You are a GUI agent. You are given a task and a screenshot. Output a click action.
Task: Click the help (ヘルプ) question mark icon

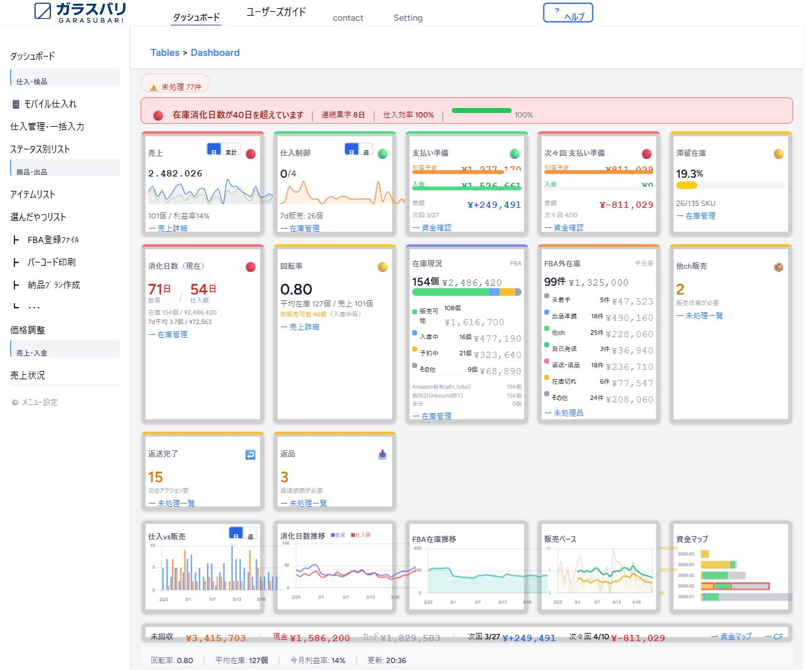point(557,11)
